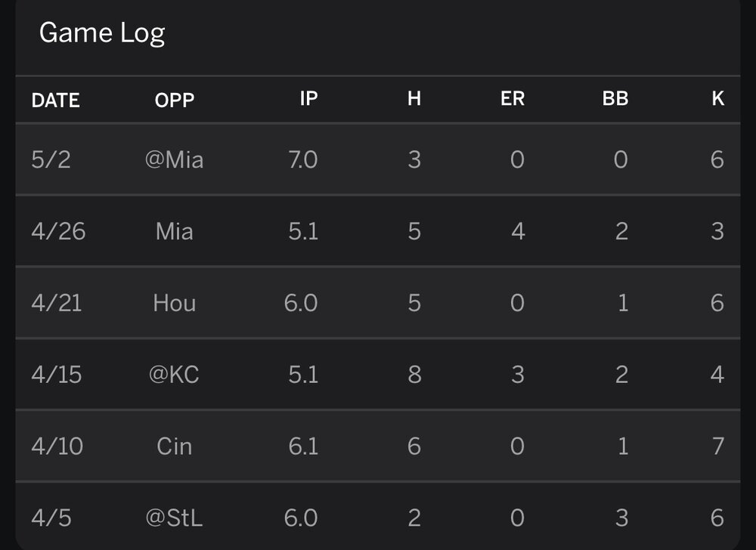
Task: Open the 4/26 game date
Action: [x=59, y=231]
